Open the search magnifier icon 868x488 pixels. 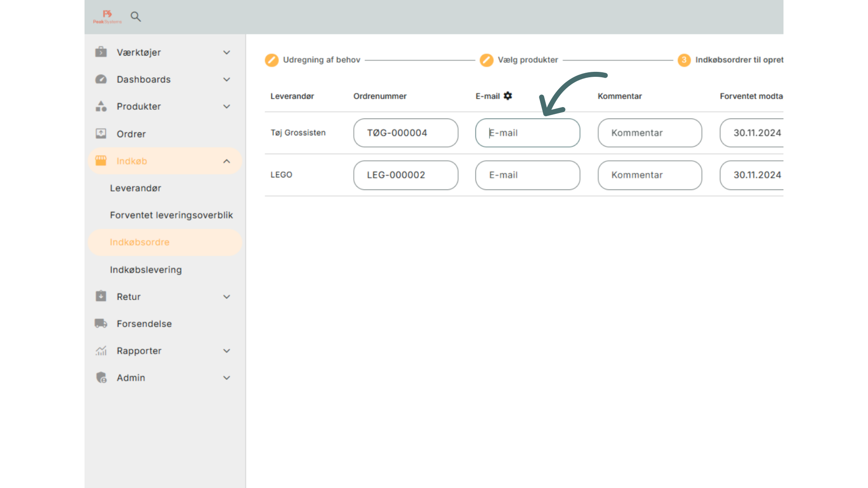136,17
